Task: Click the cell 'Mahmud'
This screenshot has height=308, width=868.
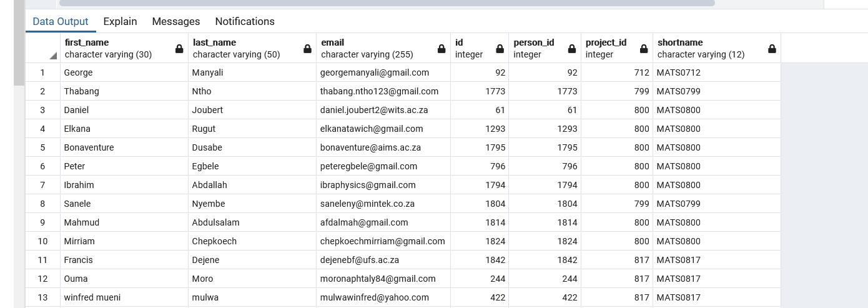Action: (124, 222)
